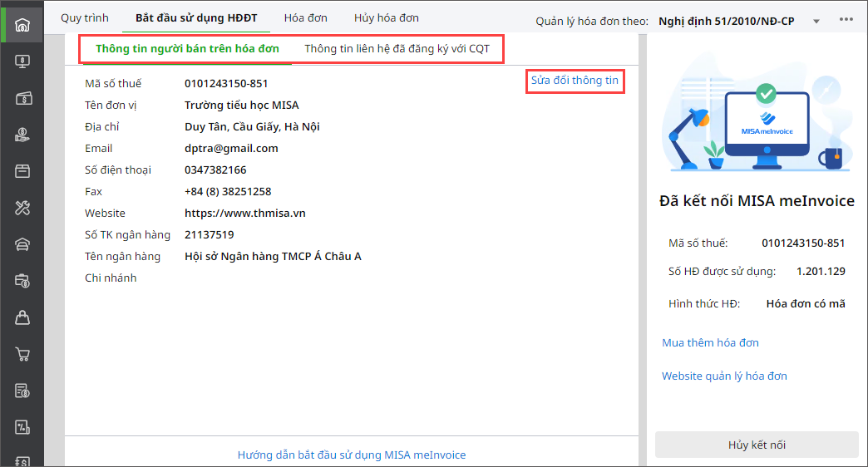Click the phone number 0347382166

click(215, 170)
